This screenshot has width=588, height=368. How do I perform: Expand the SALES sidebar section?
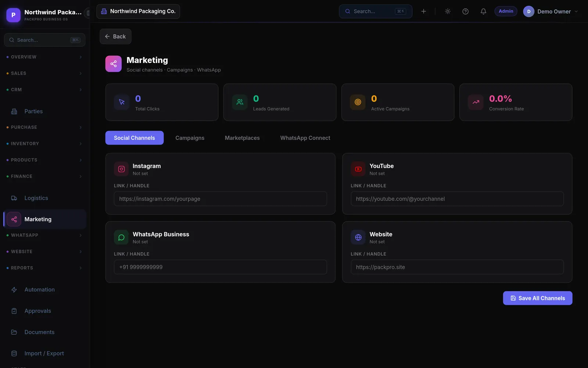coord(45,73)
